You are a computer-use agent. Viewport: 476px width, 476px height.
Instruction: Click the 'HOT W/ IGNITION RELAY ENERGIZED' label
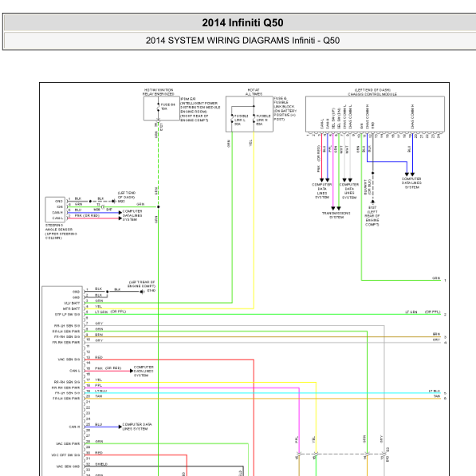tap(159, 92)
